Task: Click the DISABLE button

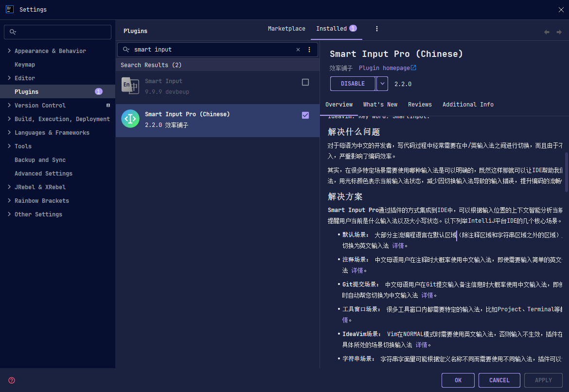Action: [x=353, y=84]
